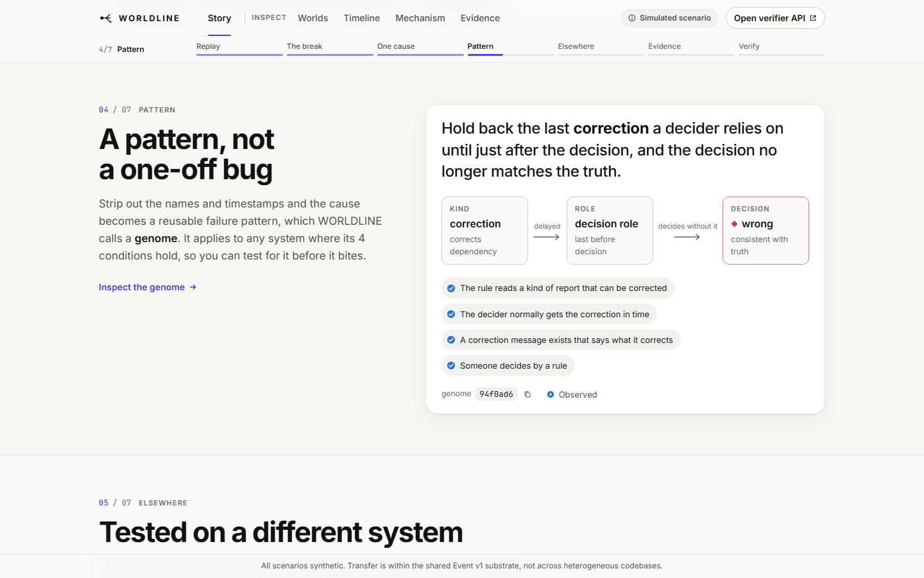Click 'A correction message exists' condition

coord(561,340)
